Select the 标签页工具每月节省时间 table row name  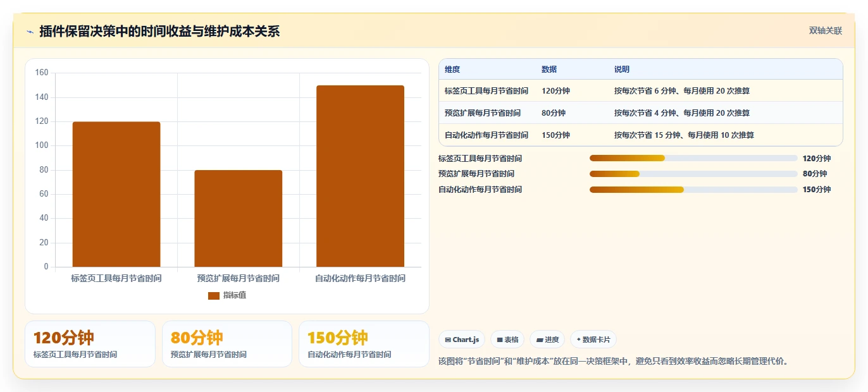click(x=487, y=91)
